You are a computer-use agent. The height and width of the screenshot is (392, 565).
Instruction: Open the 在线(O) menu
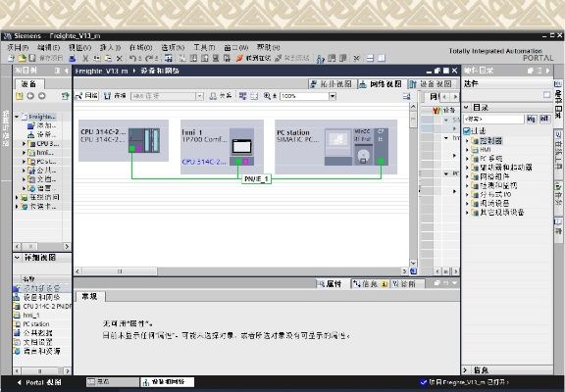(x=141, y=47)
